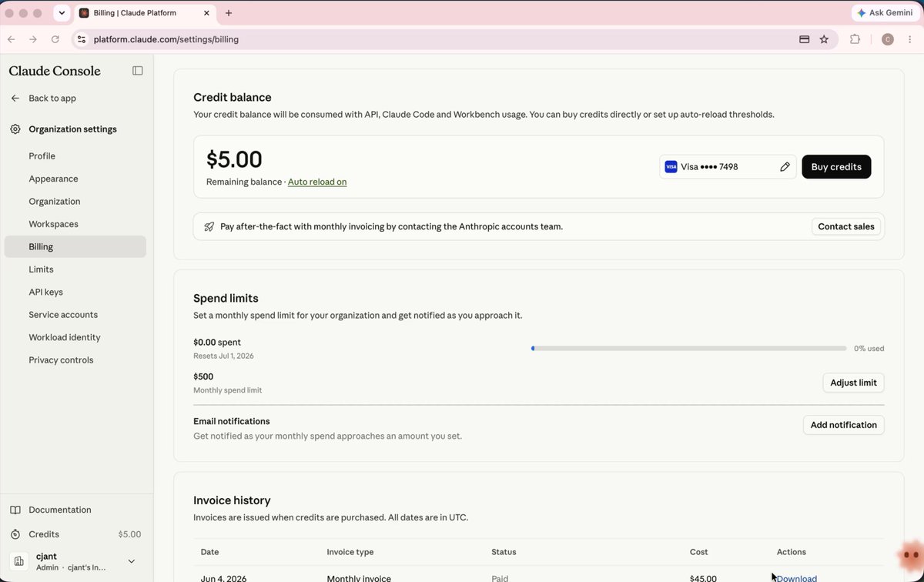Click the Cost column header
This screenshot has height=582, width=924.
699,552
